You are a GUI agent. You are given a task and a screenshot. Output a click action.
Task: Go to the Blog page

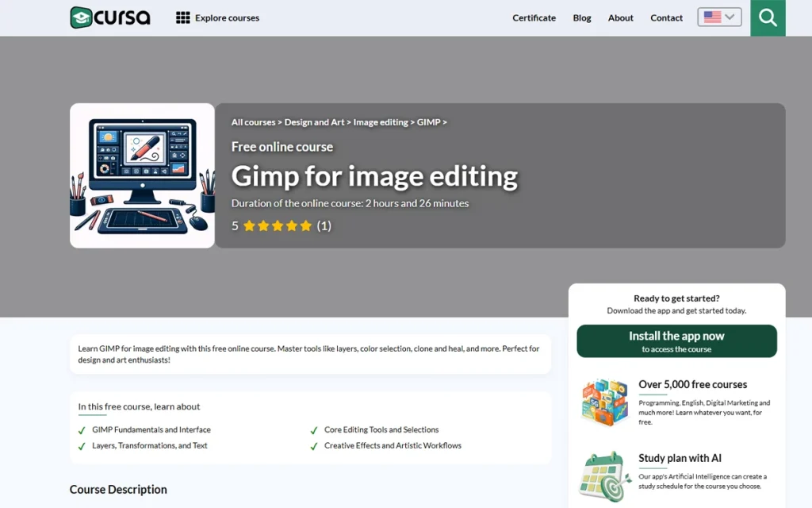pos(582,17)
